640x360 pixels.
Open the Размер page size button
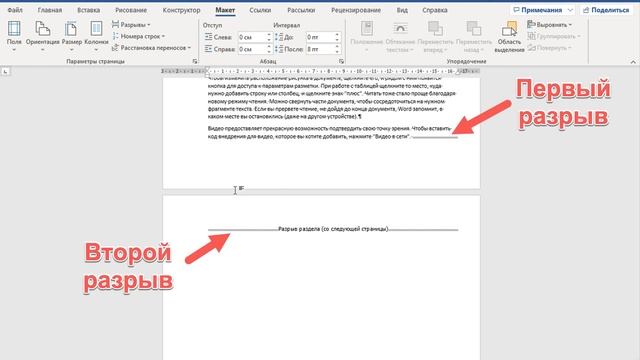pos(71,36)
